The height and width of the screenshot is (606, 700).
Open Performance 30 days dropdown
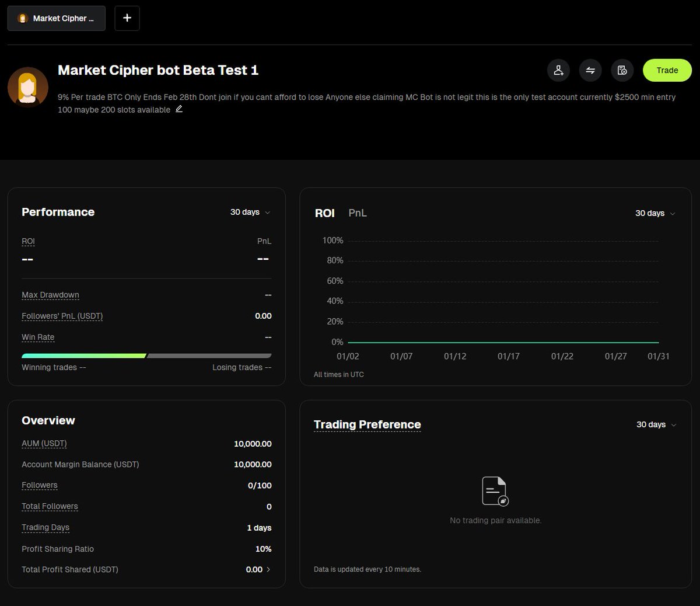tap(250, 212)
